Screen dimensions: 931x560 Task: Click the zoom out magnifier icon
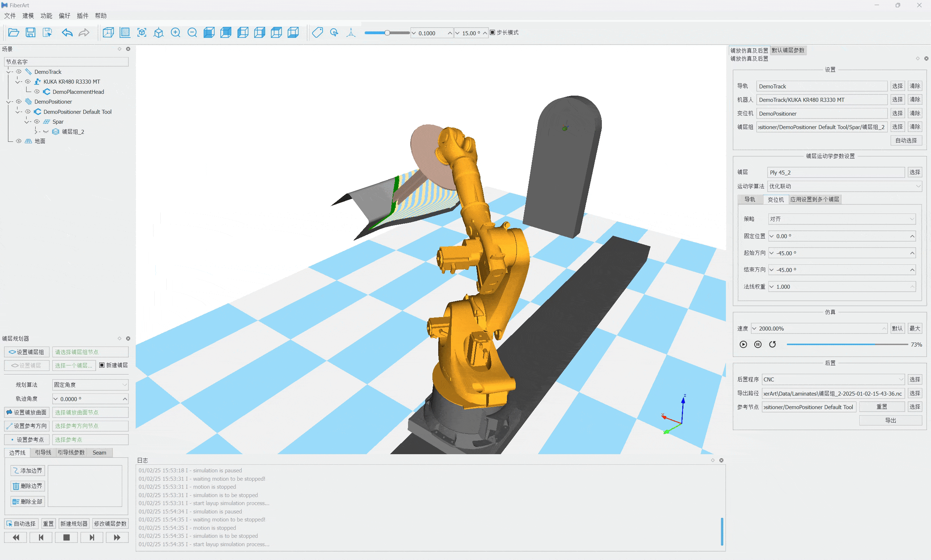pos(192,33)
